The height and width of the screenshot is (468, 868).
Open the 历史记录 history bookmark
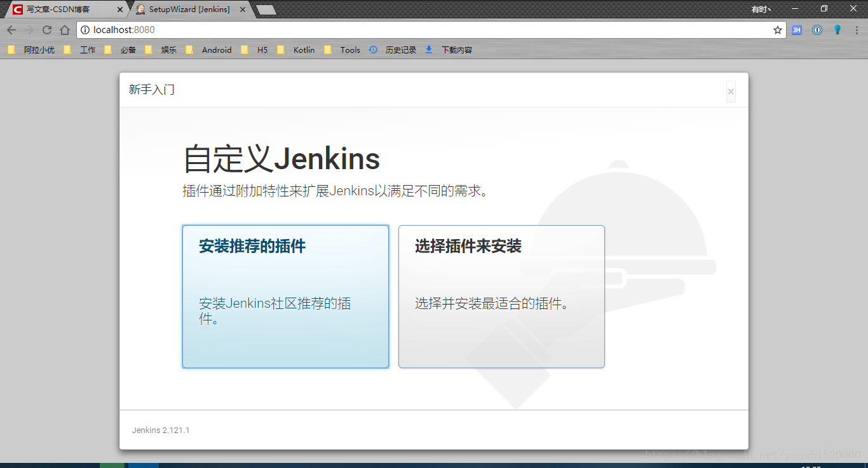(393, 50)
